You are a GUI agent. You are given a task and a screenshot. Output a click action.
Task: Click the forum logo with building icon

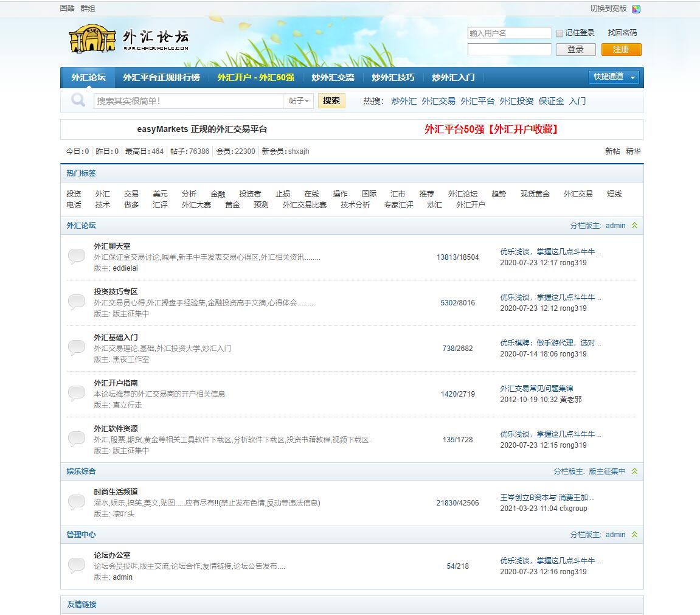[x=129, y=39]
